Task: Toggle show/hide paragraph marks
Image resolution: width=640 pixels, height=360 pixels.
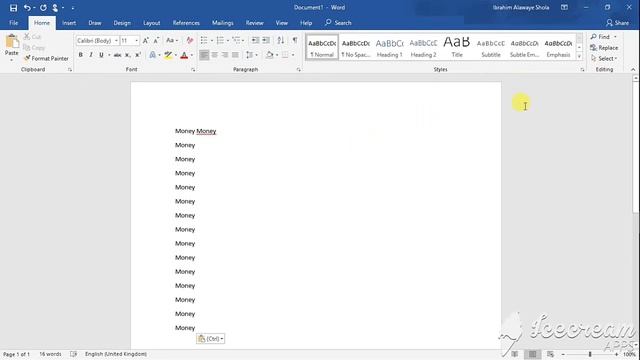Action: [x=295, y=40]
